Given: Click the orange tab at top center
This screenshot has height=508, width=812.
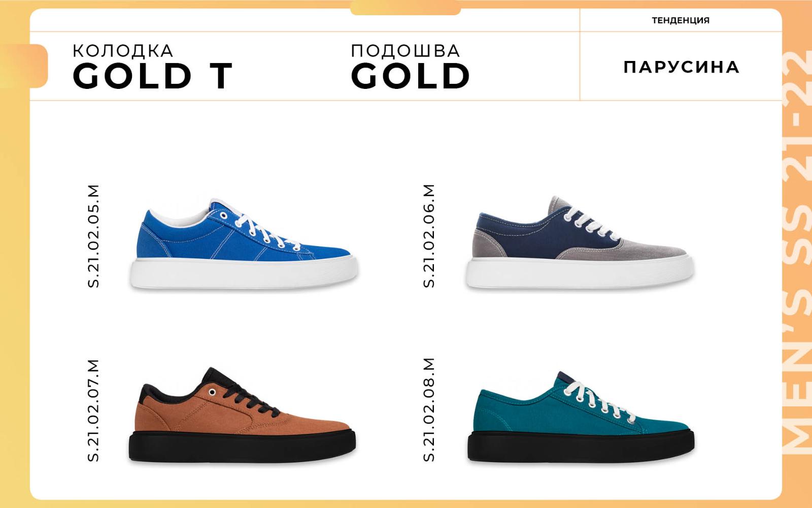Looking at the screenshot, I should click(405, 8).
